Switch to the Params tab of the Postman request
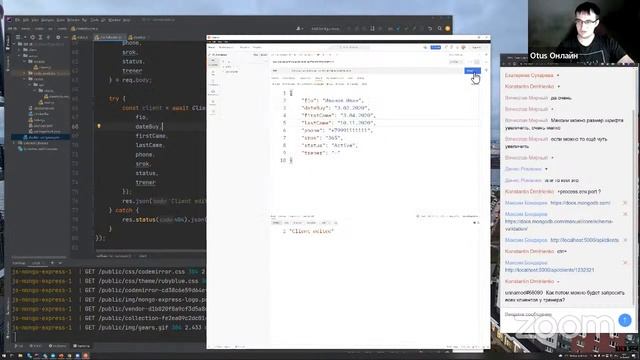Viewport: 640px width, 360px height. coord(275,78)
